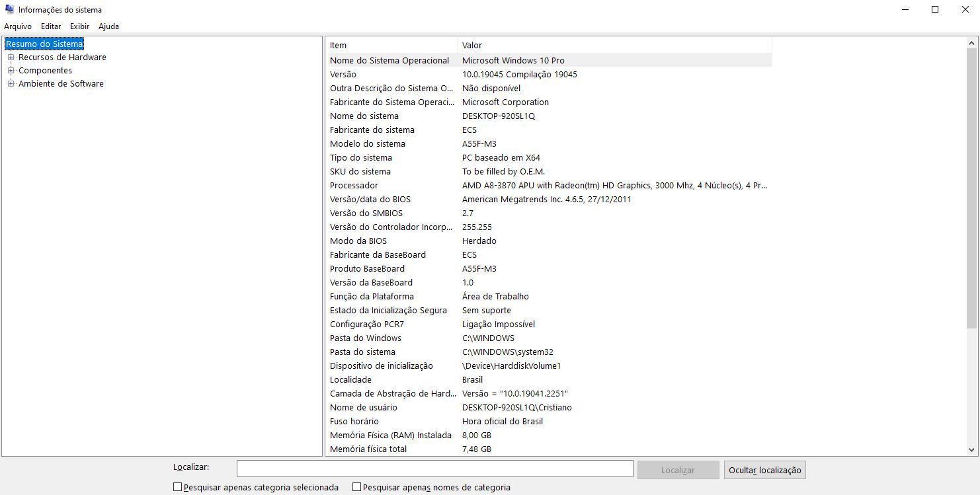Screen dimensions: 980x495
Task: Select Memória Física (RAM) Instalada row
Action: [549, 435]
